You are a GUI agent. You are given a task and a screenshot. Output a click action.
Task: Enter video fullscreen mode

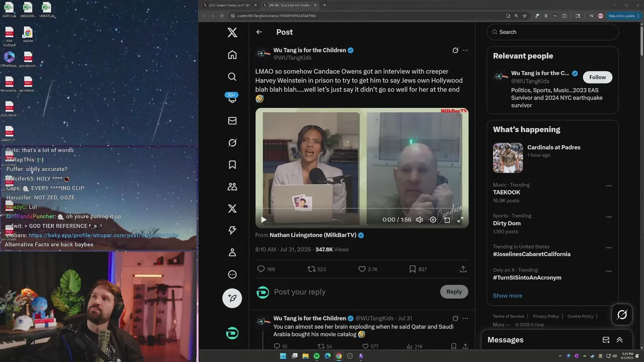(460, 220)
